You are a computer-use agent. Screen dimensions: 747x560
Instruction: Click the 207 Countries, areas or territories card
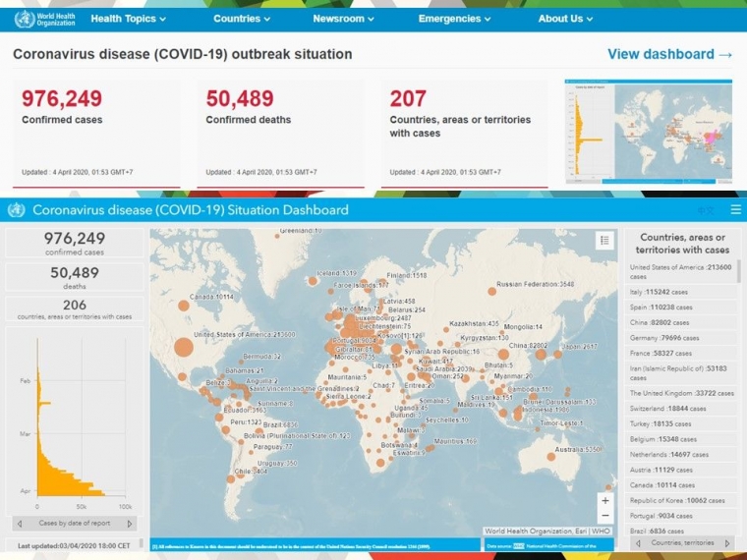coord(465,134)
